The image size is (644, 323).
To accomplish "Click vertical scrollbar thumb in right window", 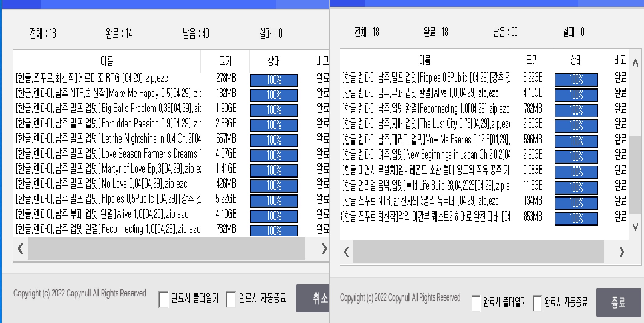I will coord(635,174).
